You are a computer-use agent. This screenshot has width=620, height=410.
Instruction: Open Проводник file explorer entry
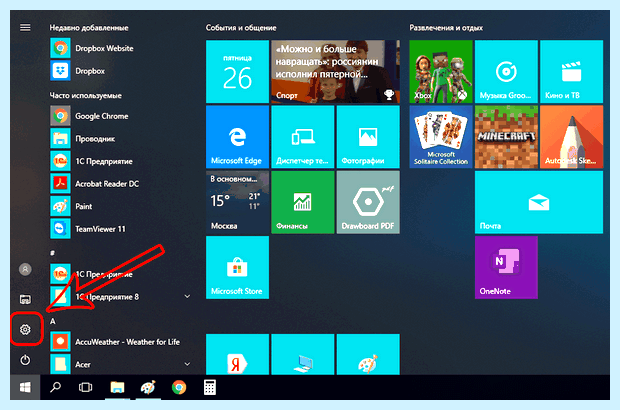(83, 138)
